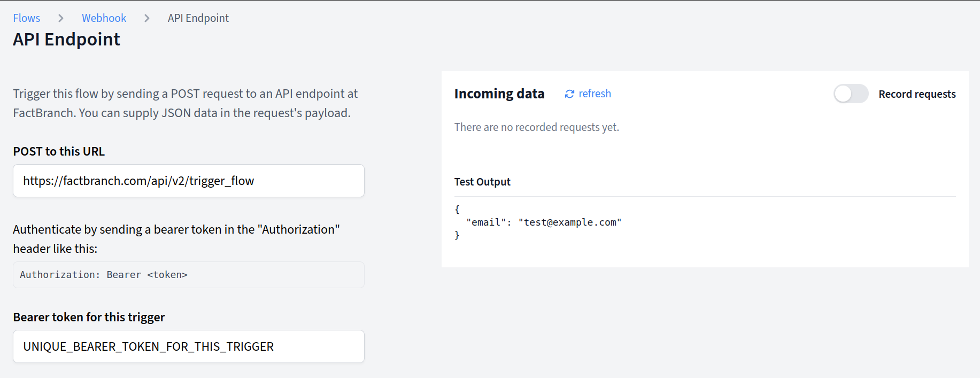Click the Authorization Bearer code snippet
This screenshot has height=378, width=980.
point(189,275)
